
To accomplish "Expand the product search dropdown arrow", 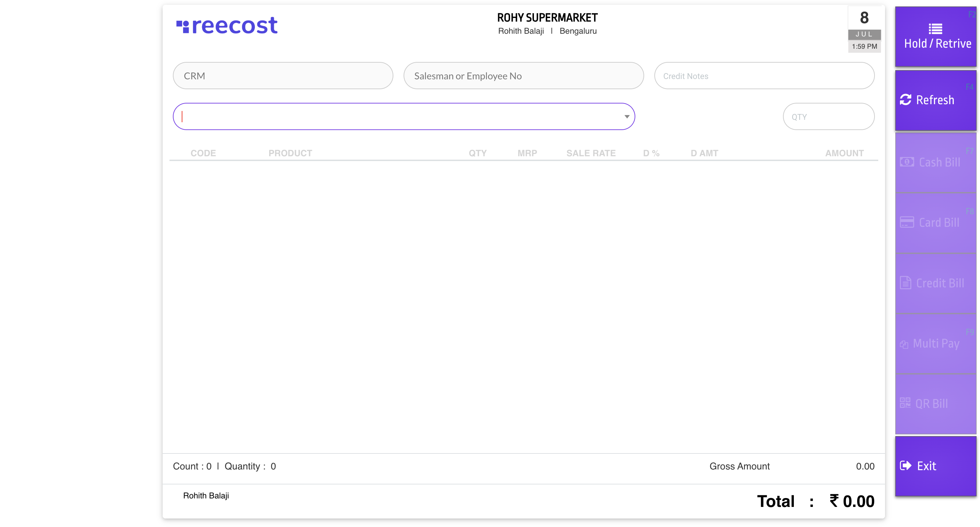I will (x=626, y=116).
